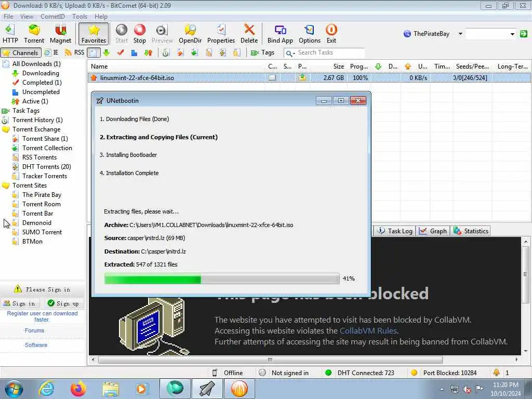Filter by completed red checkmark icon
532x399 pixels.
pyautogui.click(x=120, y=52)
